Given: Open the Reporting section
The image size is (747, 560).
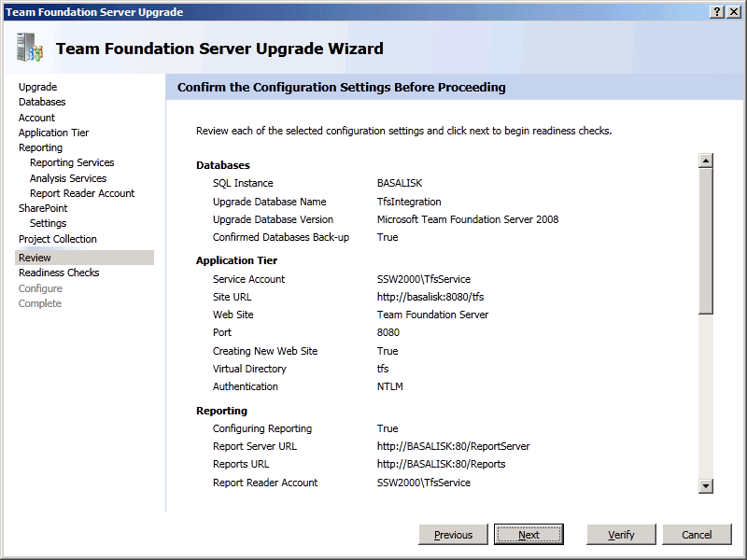Looking at the screenshot, I should [x=40, y=147].
